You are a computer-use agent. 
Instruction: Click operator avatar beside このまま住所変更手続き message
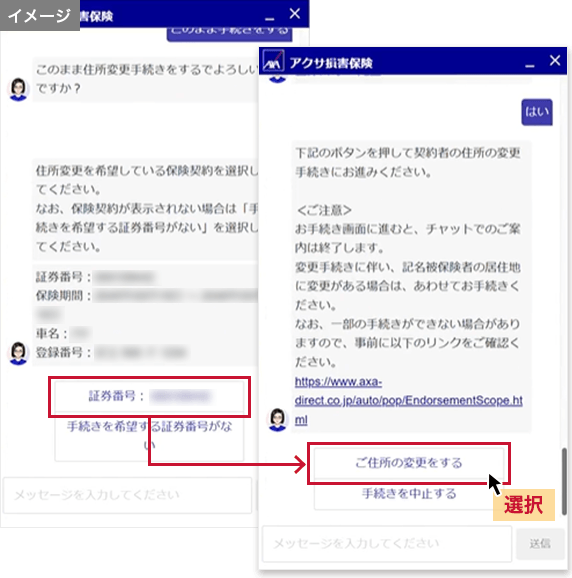click(18, 89)
